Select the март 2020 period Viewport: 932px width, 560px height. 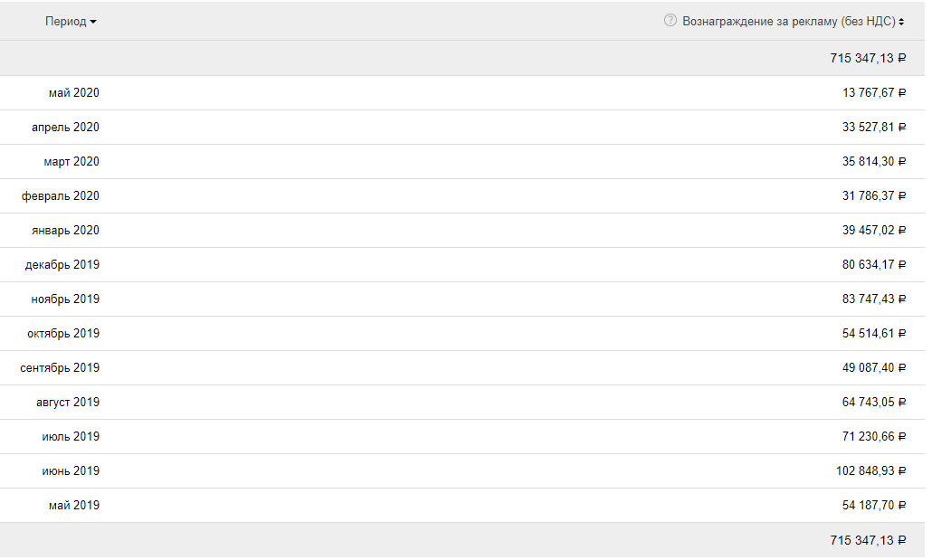(x=71, y=162)
